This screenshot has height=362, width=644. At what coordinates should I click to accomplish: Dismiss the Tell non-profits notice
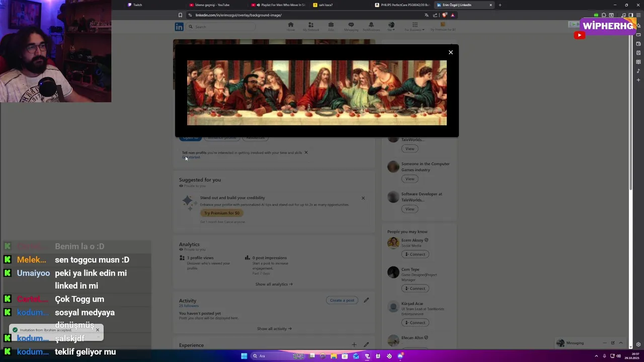[306, 152]
